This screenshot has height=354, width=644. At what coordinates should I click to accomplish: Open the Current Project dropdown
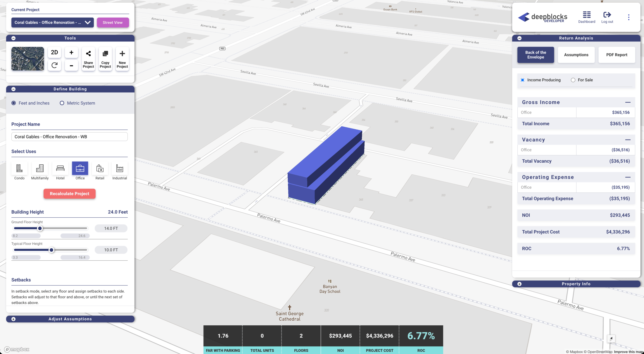click(x=53, y=23)
